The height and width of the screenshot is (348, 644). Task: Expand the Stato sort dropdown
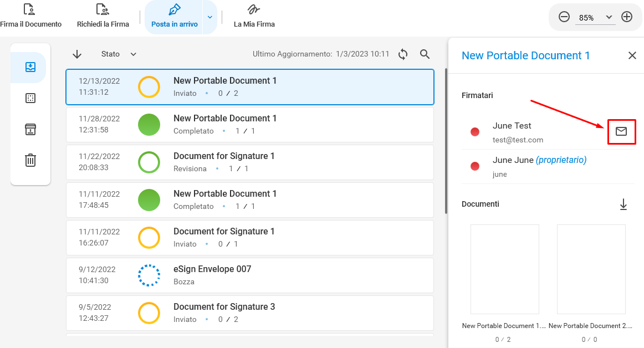click(x=119, y=54)
